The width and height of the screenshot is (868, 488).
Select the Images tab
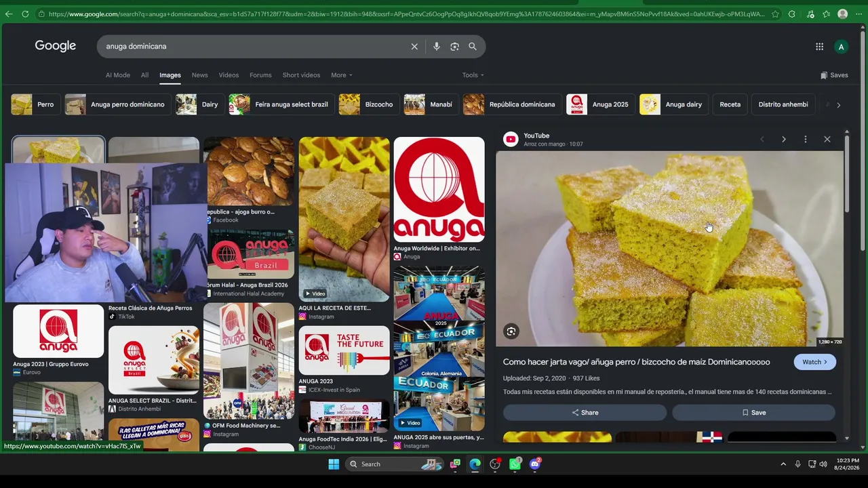coord(170,75)
